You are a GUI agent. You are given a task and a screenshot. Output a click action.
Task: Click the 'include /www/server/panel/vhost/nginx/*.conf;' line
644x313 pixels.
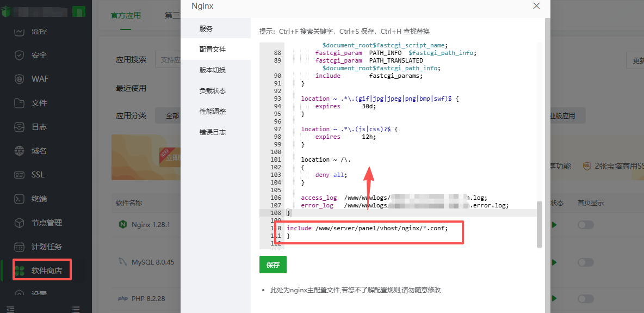pos(367,228)
